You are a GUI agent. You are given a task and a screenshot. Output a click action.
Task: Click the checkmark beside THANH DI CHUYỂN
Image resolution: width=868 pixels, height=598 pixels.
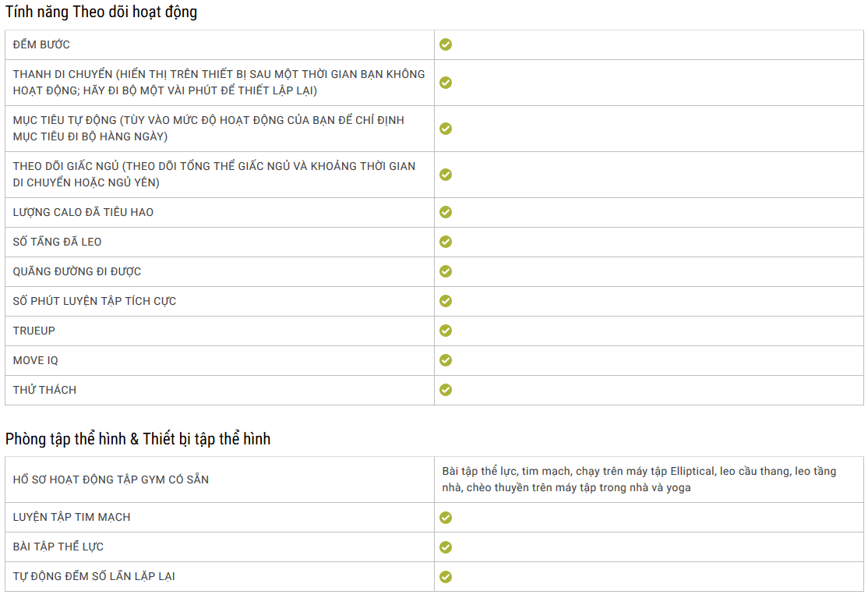coord(446,83)
